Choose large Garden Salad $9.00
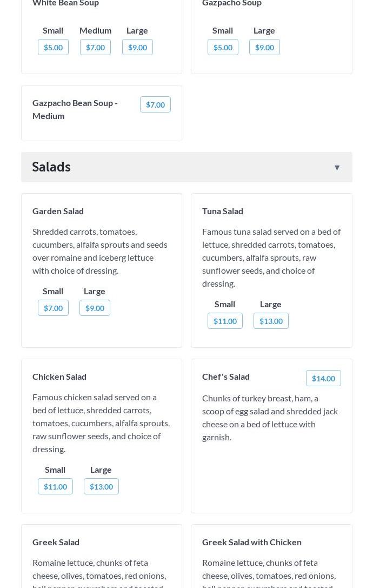Image resolution: width=373 pixels, height=588 pixels. [95, 308]
